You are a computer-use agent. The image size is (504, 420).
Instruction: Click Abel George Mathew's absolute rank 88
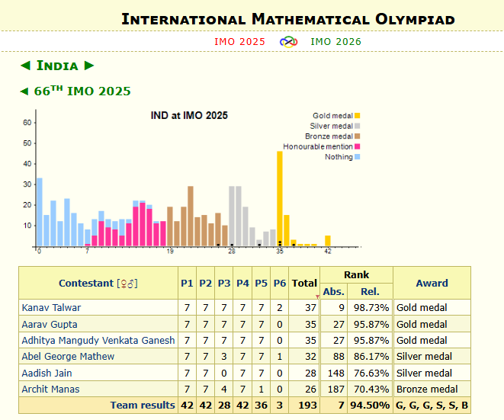[x=339, y=357]
